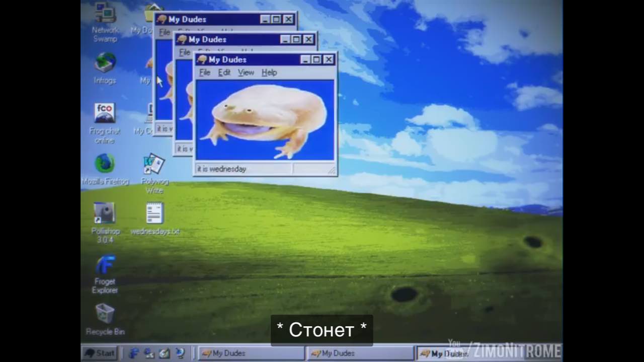Click title bar of front My Dudes window

tap(265, 59)
